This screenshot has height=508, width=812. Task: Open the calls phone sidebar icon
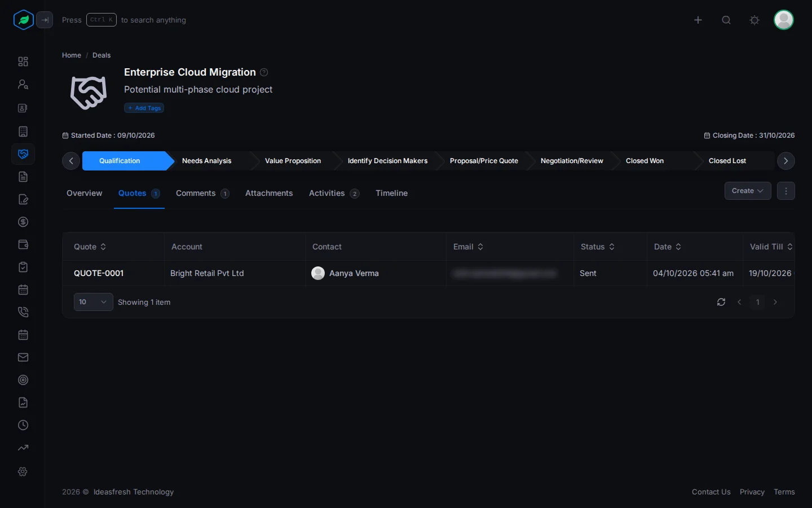23,312
